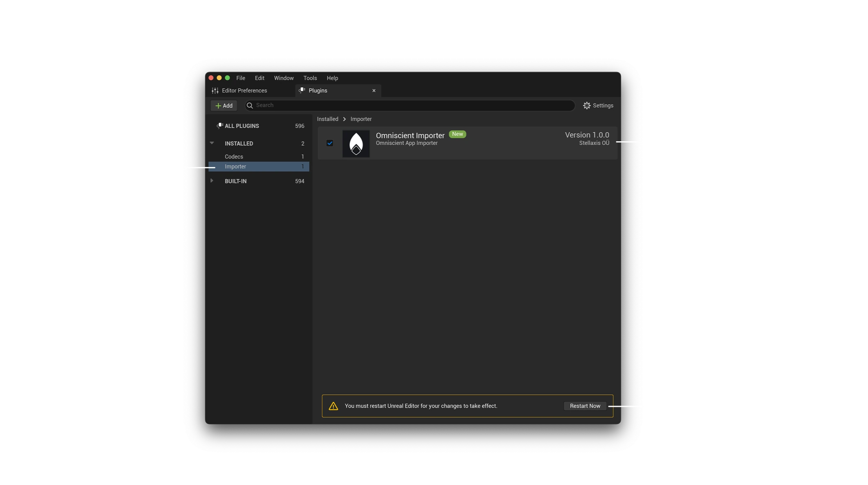Click the green maximize window button

point(228,78)
